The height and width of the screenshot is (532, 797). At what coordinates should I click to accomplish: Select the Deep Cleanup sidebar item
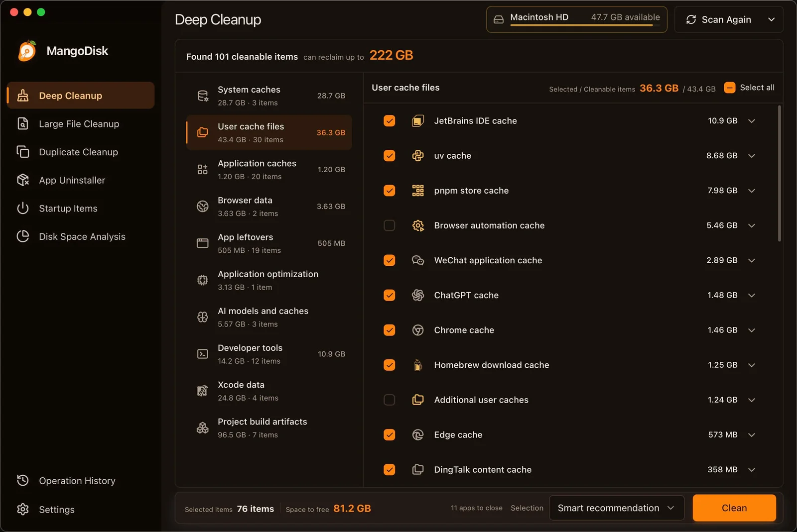coord(81,96)
